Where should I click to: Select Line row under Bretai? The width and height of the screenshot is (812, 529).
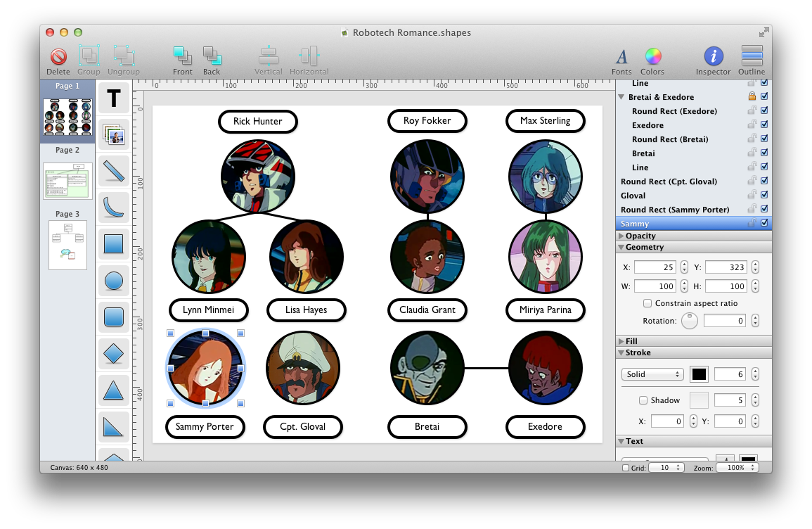[694, 167]
